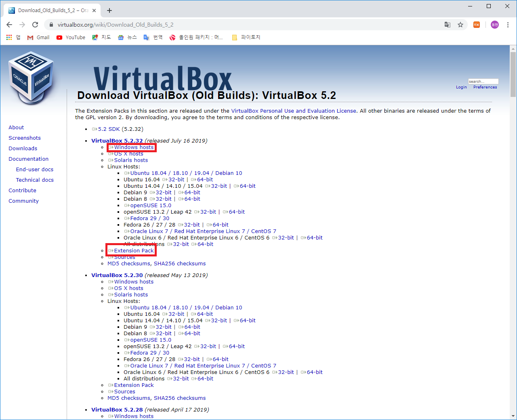Screen dimensions: 517x420
Task: Download Debian 9 64-bit under 5.2.32
Action: coord(189,192)
